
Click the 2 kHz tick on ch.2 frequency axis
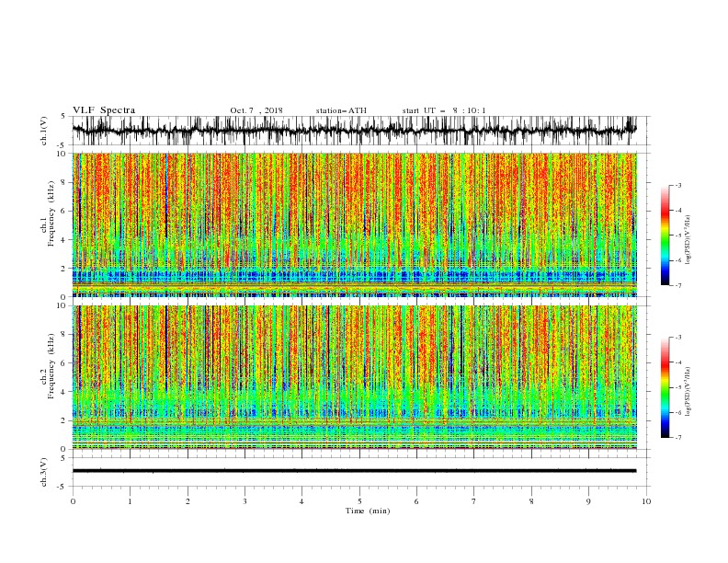coord(65,420)
